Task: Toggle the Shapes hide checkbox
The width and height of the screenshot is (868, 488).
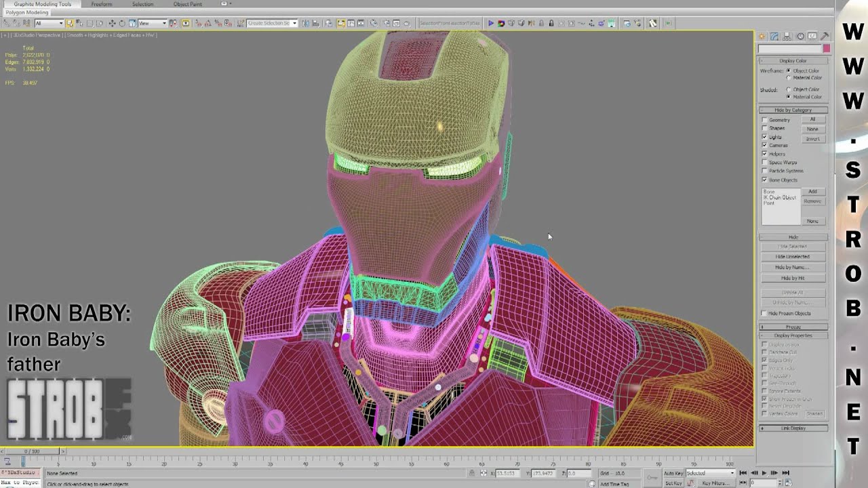Action: [765, 128]
